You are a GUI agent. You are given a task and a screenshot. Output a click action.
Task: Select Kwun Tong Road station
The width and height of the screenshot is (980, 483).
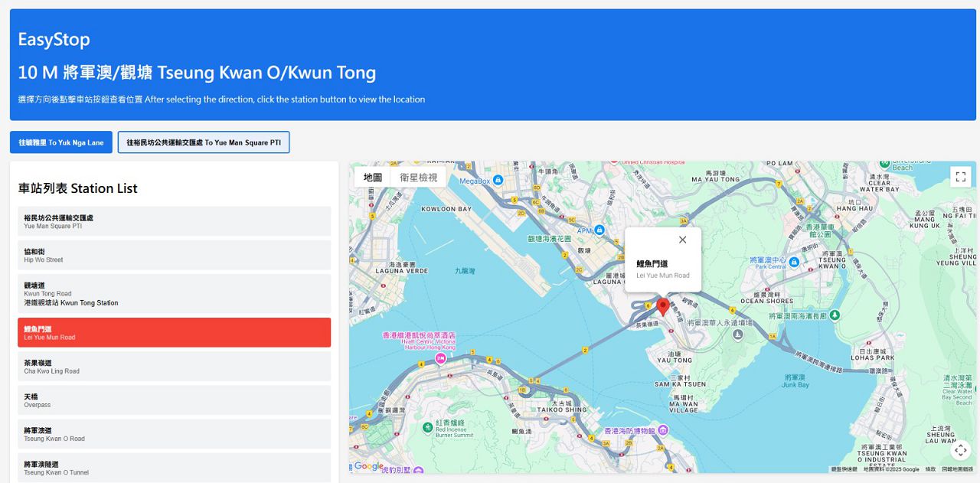(x=175, y=293)
